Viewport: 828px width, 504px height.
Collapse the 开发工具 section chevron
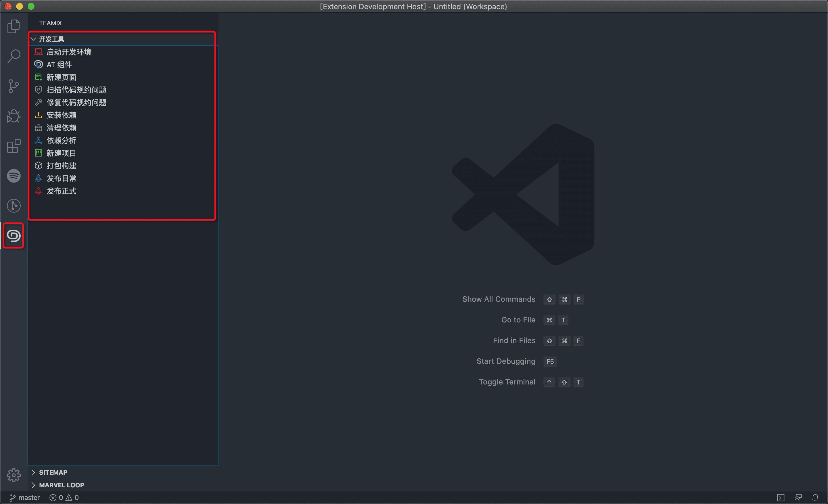[x=33, y=39]
